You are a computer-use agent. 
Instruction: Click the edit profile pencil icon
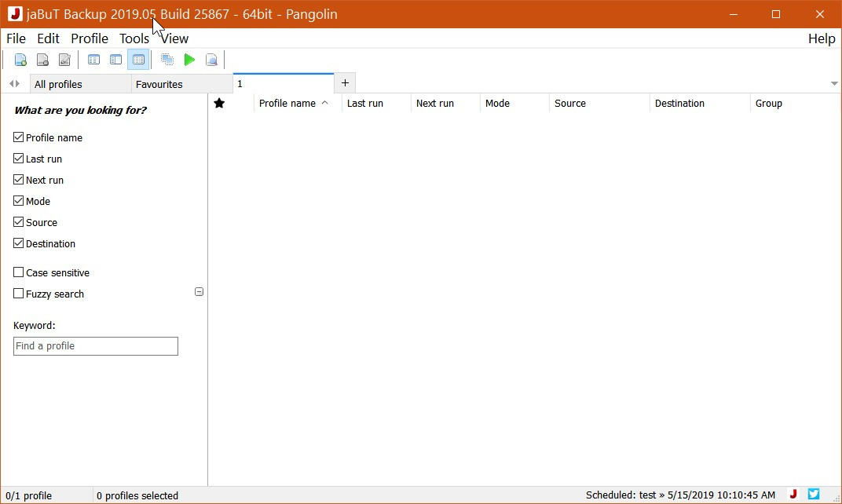(64, 60)
